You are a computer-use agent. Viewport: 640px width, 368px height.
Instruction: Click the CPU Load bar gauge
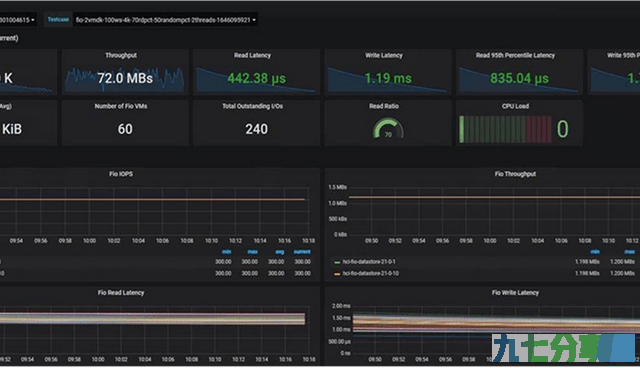click(505, 129)
